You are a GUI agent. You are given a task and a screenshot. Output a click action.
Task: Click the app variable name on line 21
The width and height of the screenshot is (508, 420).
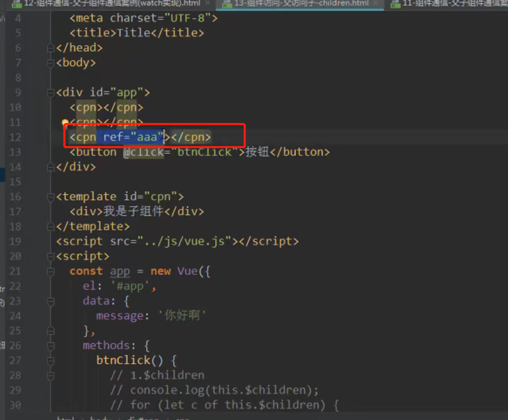120,272
